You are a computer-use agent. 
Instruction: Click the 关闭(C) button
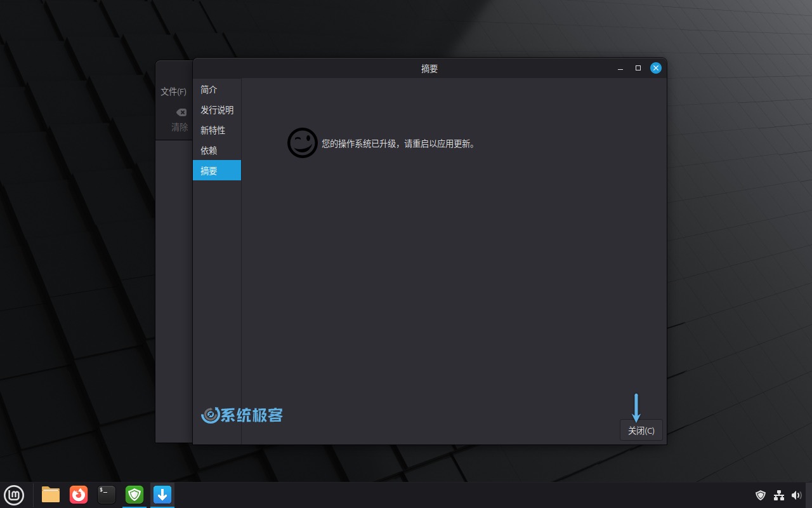coord(641,430)
